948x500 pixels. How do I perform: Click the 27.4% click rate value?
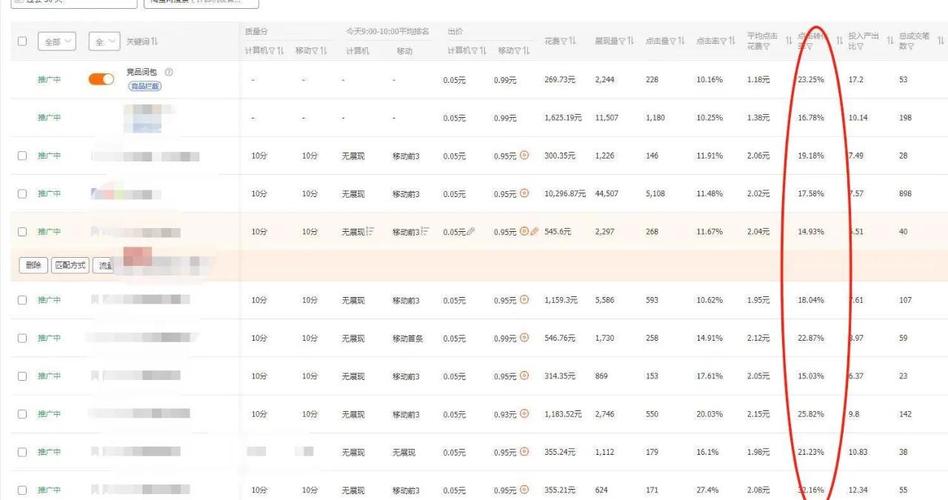[x=707, y=490]
